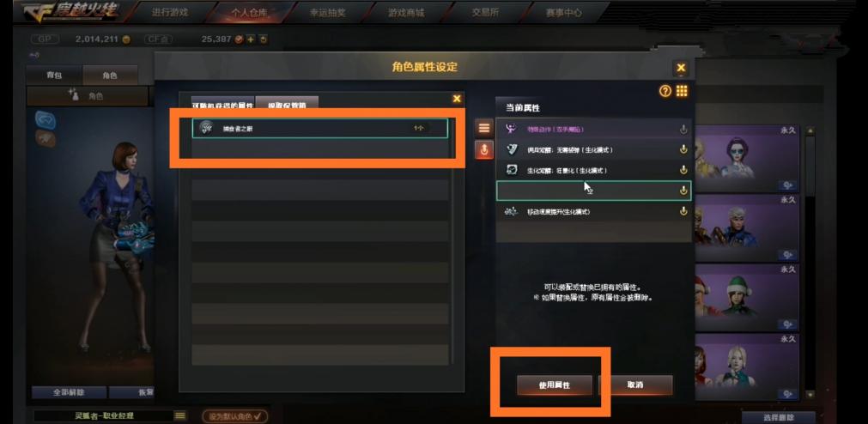Image resolution: width=868 pixels, height=424 pixels.
Task: Toggle 设为默认角色 checkmark option
Action: coord(234,415)
